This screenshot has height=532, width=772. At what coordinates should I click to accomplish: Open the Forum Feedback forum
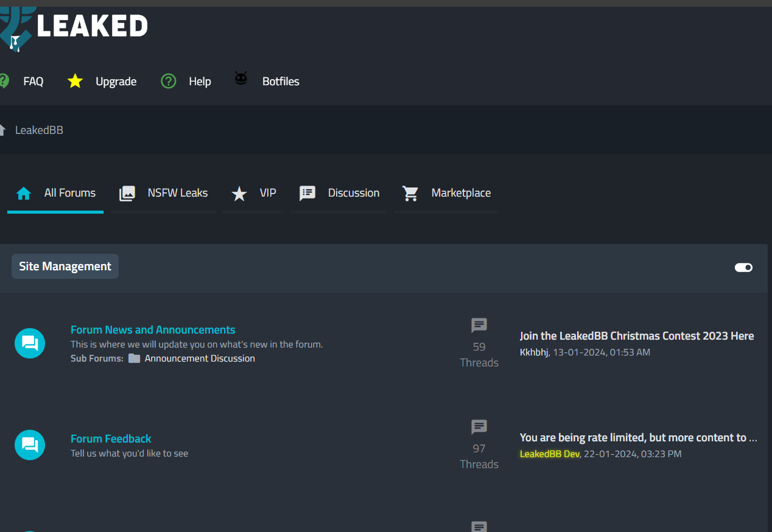111,438
